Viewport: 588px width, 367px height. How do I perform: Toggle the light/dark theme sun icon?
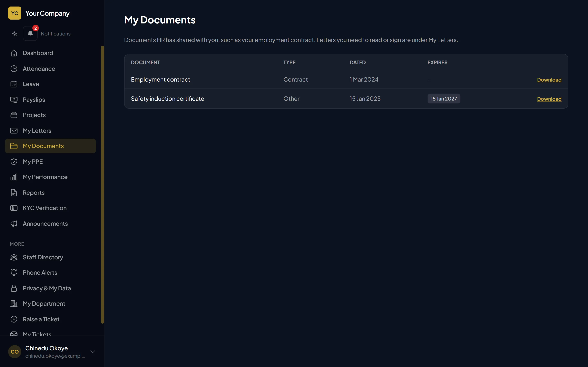tap(14, 33)
